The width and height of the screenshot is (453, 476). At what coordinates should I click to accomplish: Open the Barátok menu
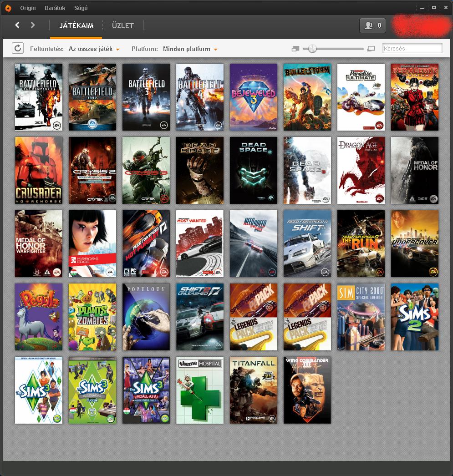pyautogui.click(x=55, y=8)
